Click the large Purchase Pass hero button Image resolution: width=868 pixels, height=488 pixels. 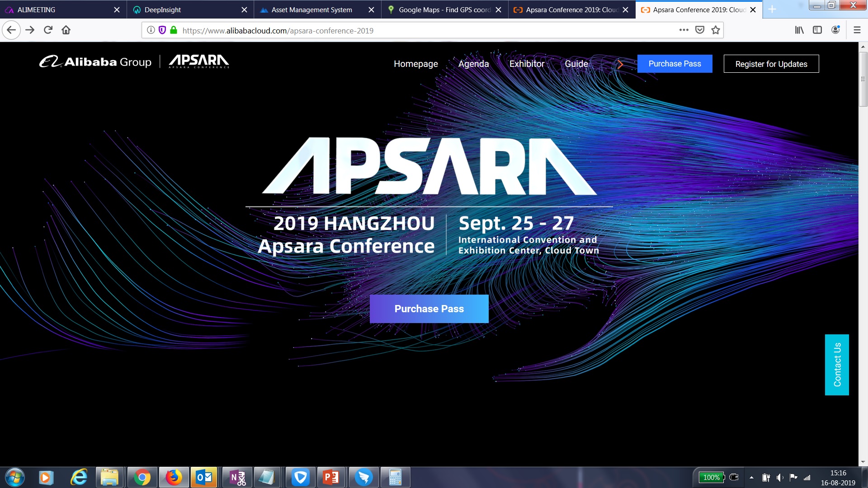[429, 309]
